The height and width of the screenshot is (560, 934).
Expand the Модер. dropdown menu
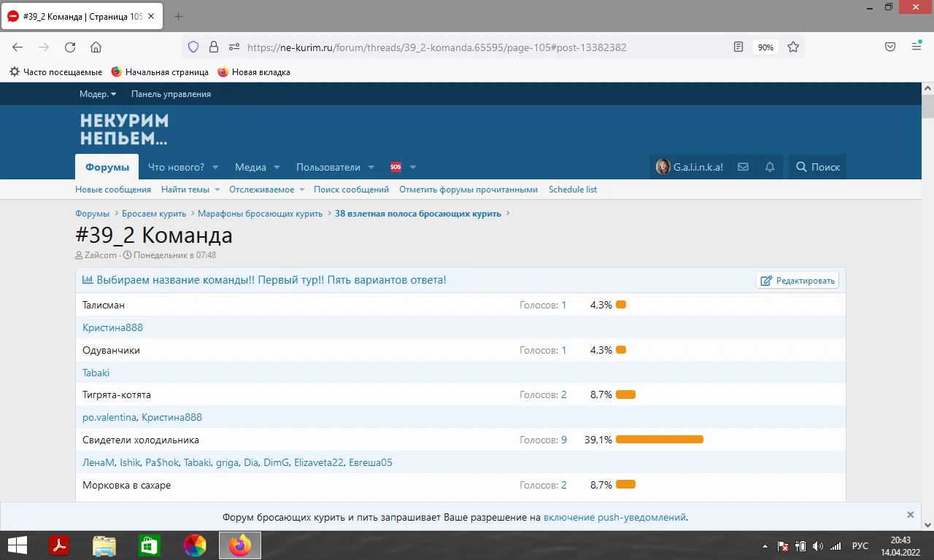point(98,94)
